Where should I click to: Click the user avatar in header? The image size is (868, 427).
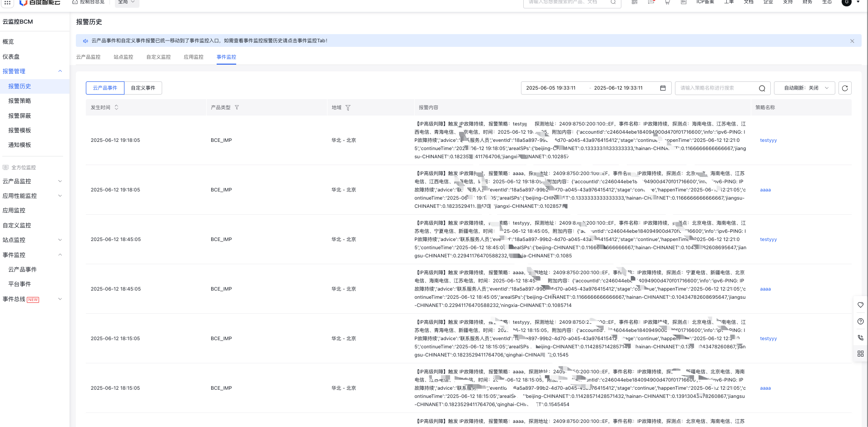846,2
